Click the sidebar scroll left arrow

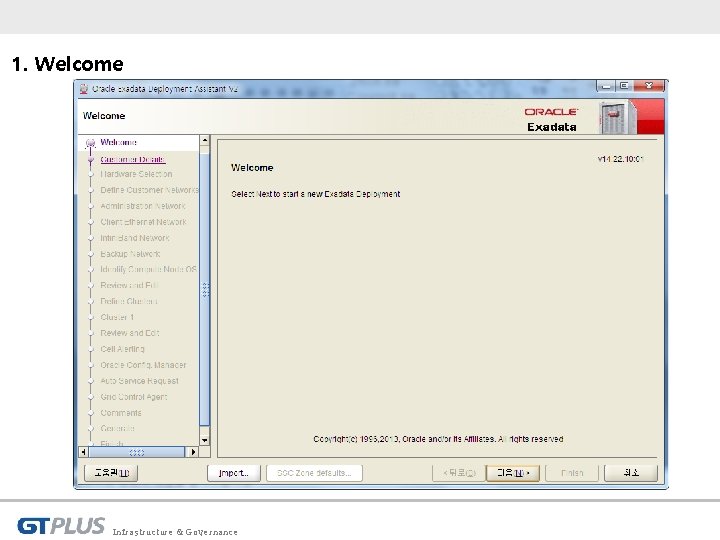point(84,452)
